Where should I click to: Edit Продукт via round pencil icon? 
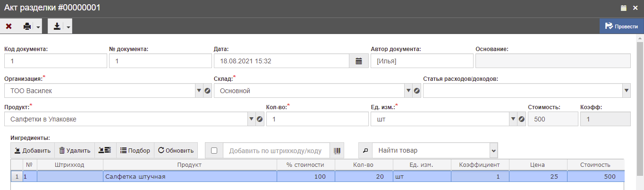pos(260,119)
